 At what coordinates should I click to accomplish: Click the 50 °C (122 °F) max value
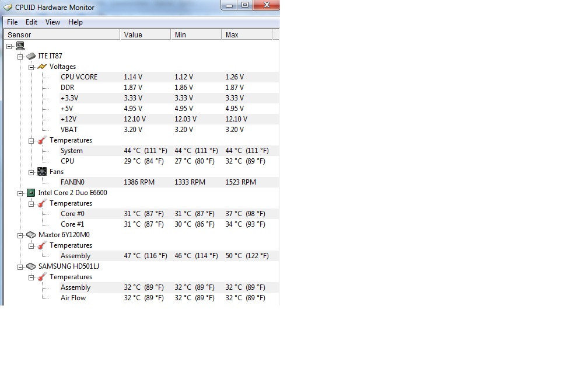247,256
